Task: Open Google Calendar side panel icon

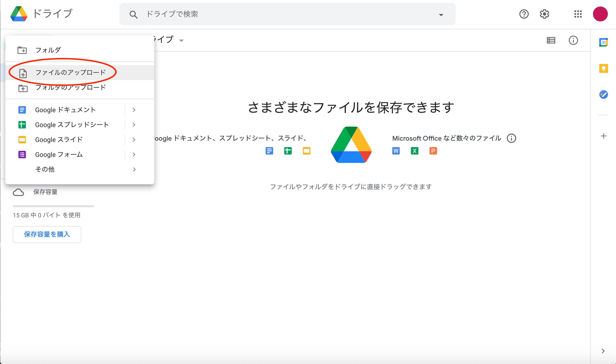Action: pyautogui.click(x=603, y=42)
